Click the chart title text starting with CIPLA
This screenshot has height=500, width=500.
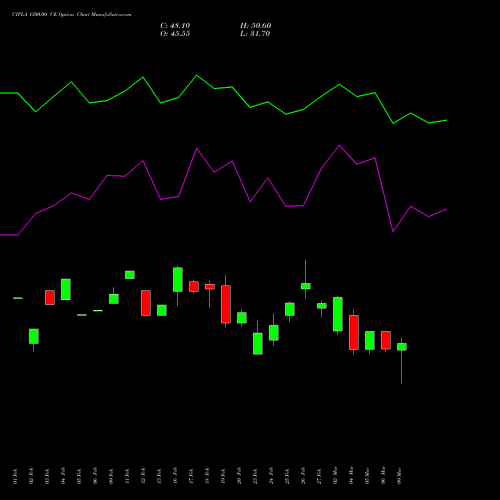coord(72,15)
